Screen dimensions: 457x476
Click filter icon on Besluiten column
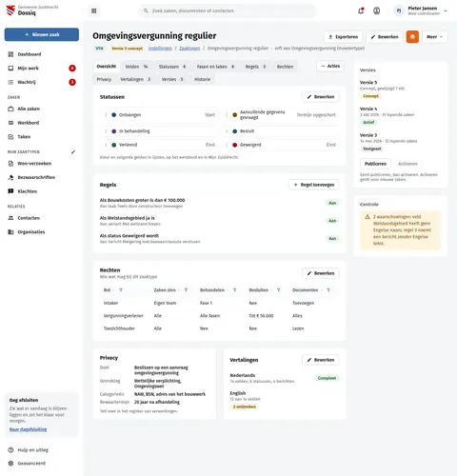278,290
